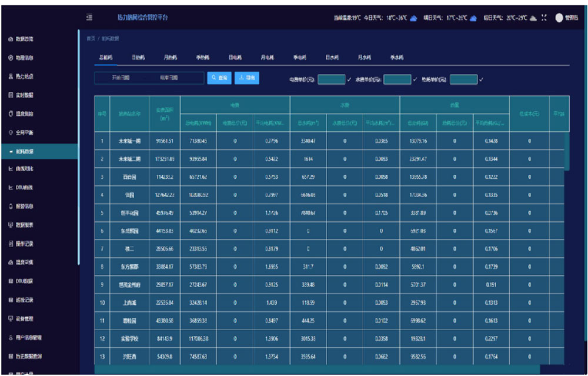Open DTU数据 sidebar icon
Image resolution: width=588 pixels, height=376 pixels.
click(11, 281)
